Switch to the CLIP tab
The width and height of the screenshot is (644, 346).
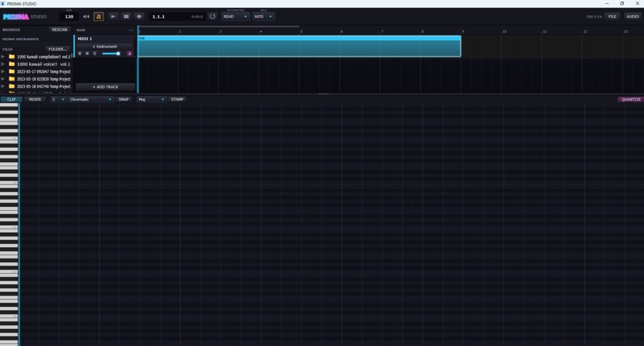[x=11, y=99]
